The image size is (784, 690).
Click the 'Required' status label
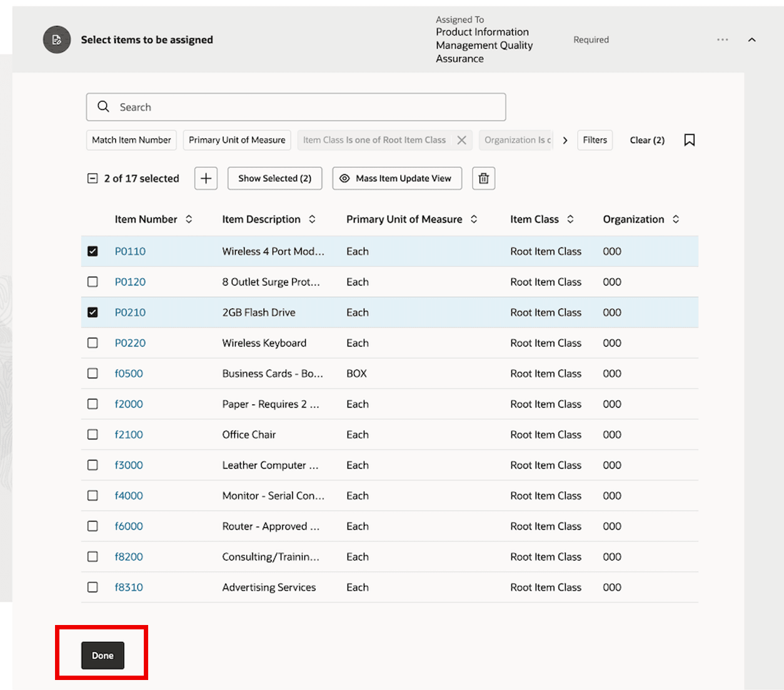591,39
